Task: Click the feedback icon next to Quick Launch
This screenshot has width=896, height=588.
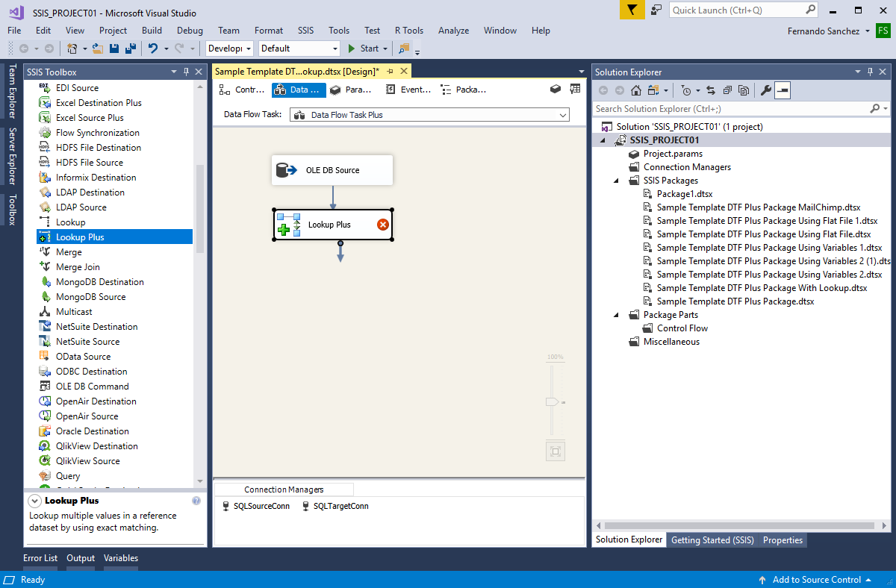Action: point(656,10)
